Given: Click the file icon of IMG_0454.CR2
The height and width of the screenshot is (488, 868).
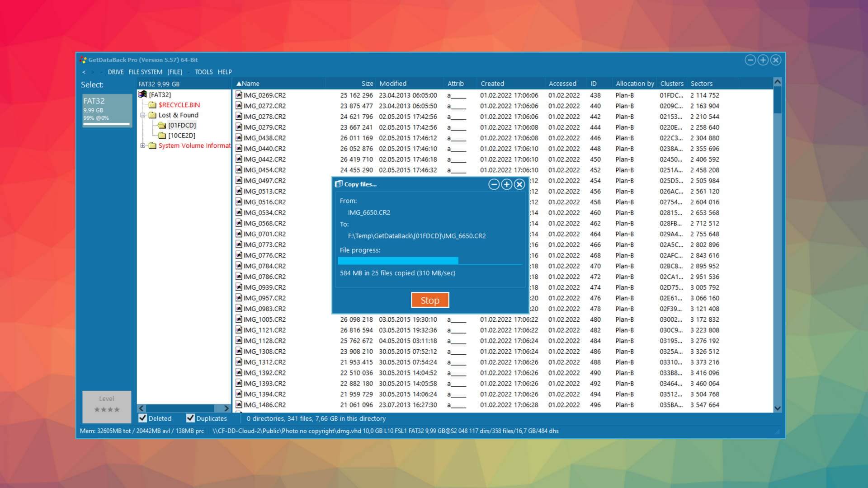Looking at the screenshot, I should click(239, 170).
